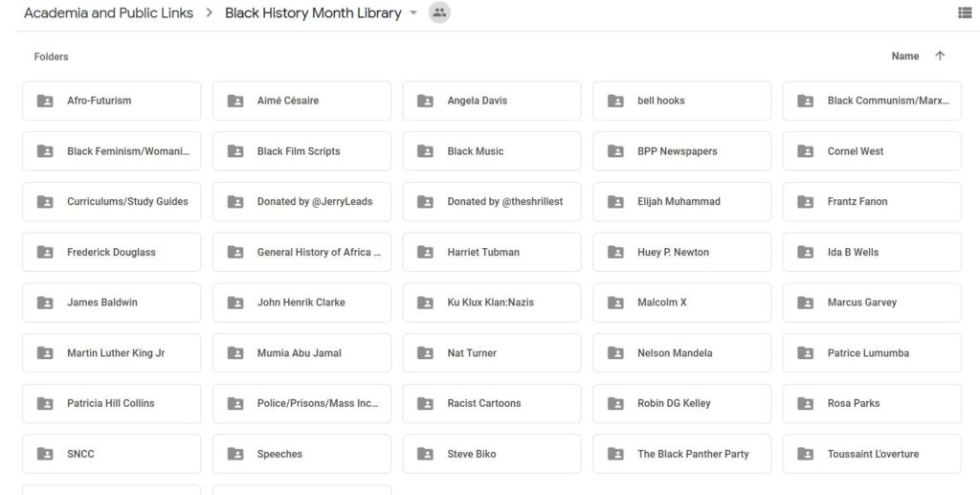Click the folder icon beside Black Music
The image size is (980, 495).
click(x=425, y=151)
